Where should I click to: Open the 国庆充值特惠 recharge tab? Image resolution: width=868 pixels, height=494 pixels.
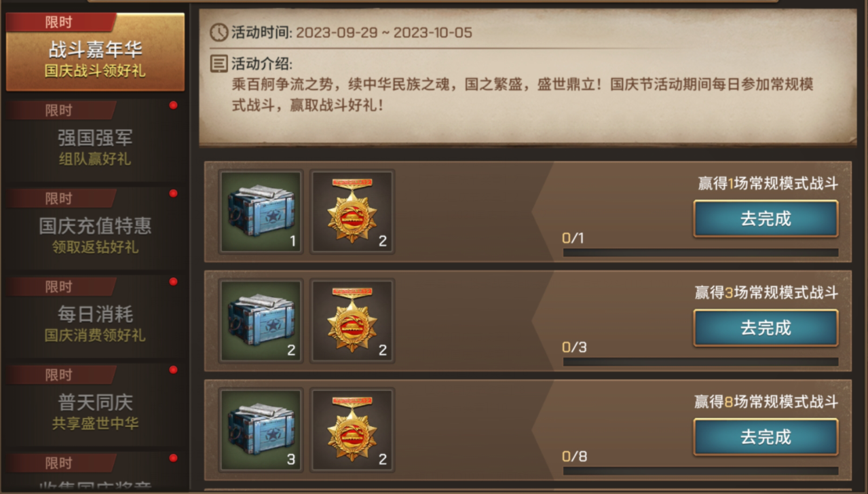[x=95, y=228]
